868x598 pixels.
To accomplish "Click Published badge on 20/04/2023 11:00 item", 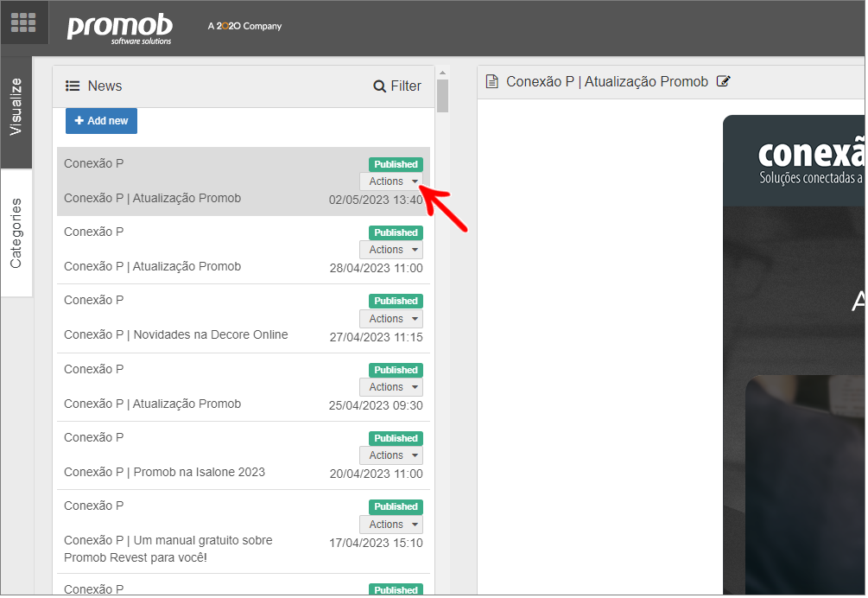I will [396, 438].
